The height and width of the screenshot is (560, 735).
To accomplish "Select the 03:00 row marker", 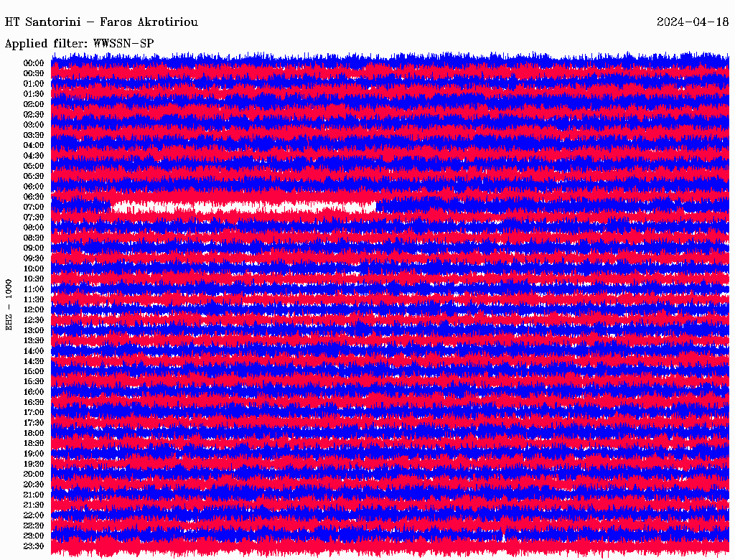I will [x=34, y=125].
